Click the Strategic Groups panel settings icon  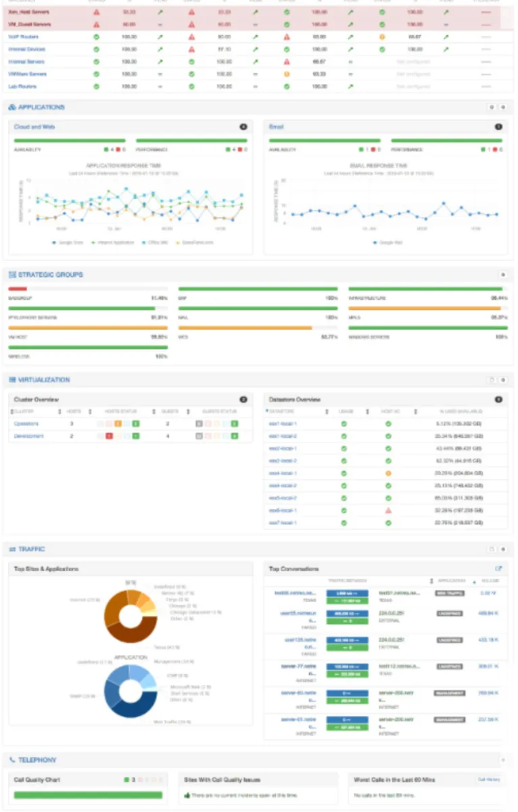tap(502, 275)
